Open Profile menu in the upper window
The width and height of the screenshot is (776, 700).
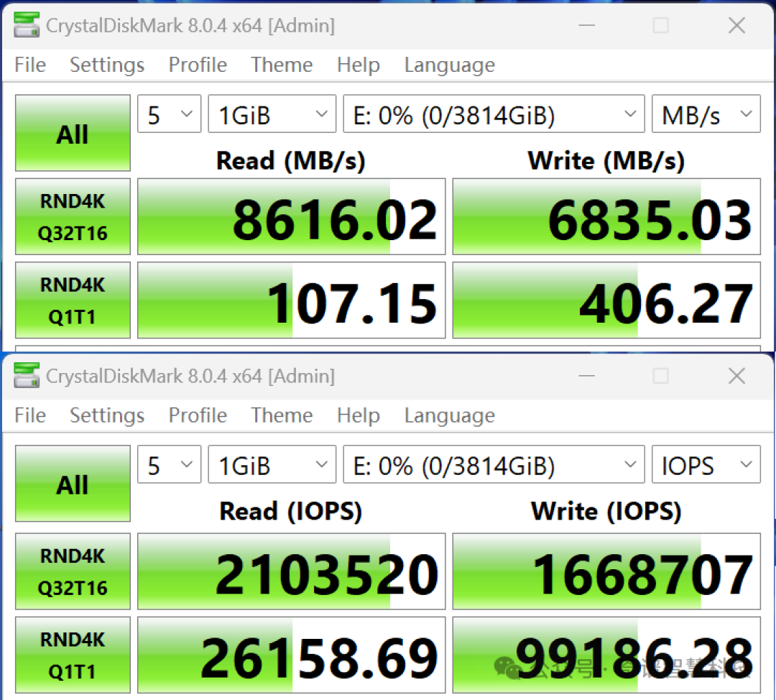198,65
